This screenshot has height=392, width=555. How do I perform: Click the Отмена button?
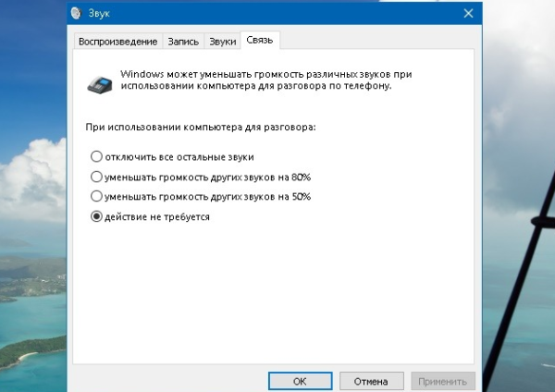pos(371,380)
